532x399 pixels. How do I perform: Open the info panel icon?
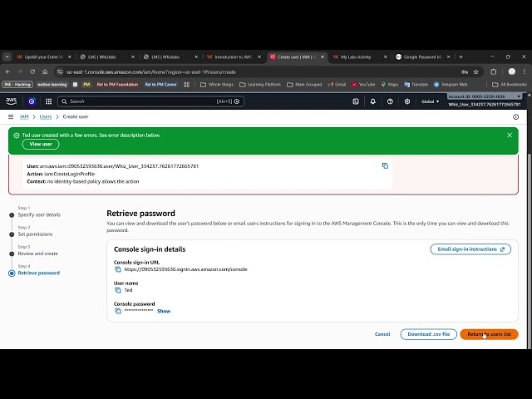click(515, 116)
